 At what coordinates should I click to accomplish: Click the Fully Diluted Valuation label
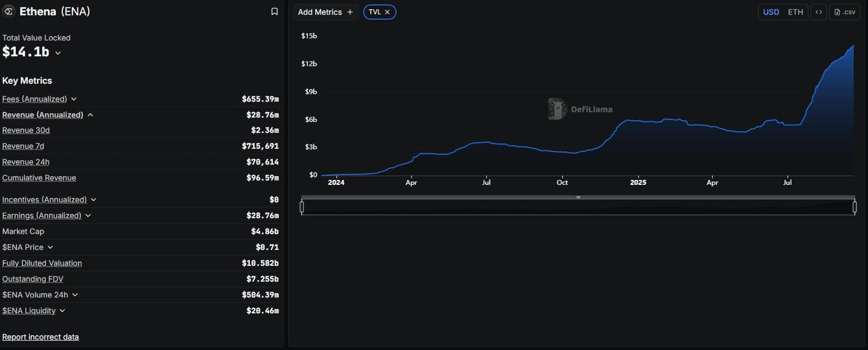[42, 263]
